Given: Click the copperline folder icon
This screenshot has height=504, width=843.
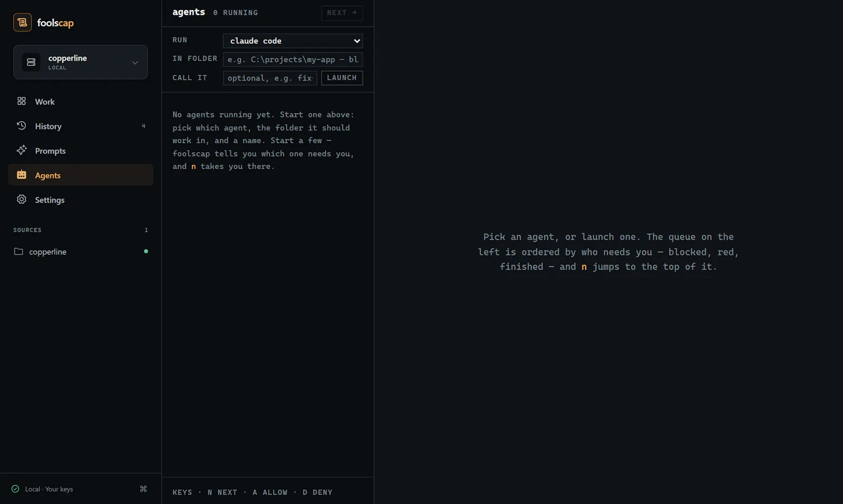Looking at the screenshot, I should 18,251.
